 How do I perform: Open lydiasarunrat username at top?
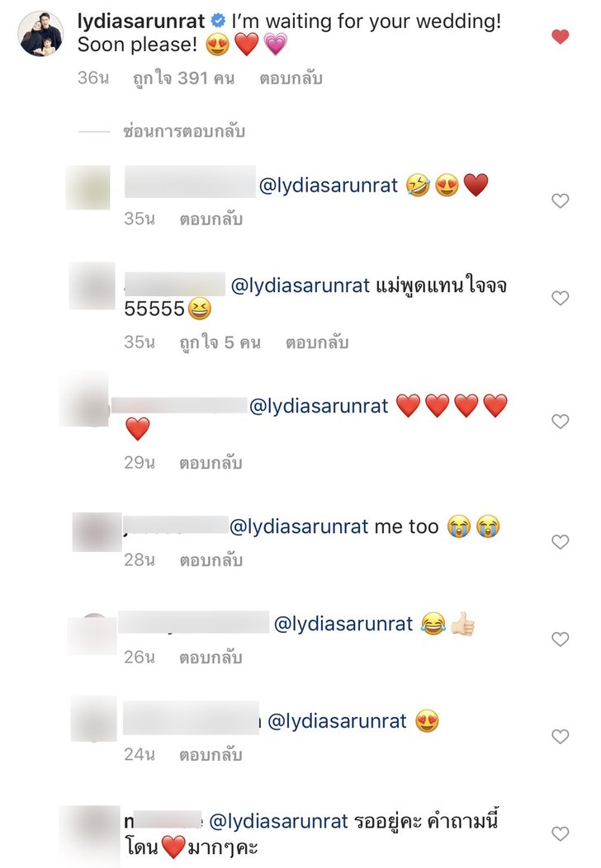click(x=140, y=21)
